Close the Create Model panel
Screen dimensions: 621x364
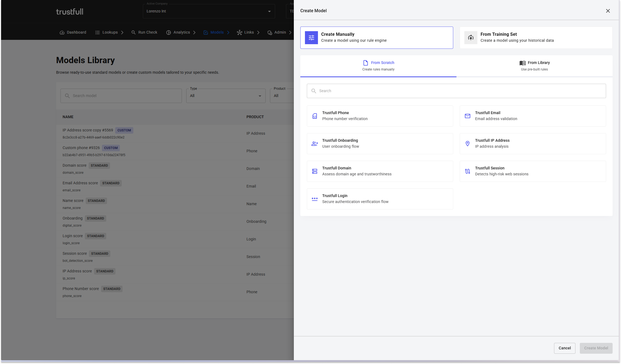pyautogui.click(x=608, y=11)
